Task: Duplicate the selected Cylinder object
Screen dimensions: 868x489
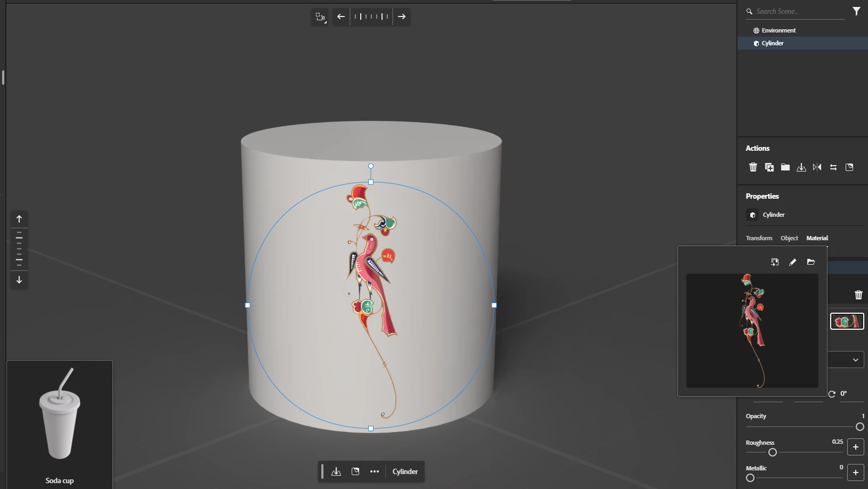Action: point(769,167)
